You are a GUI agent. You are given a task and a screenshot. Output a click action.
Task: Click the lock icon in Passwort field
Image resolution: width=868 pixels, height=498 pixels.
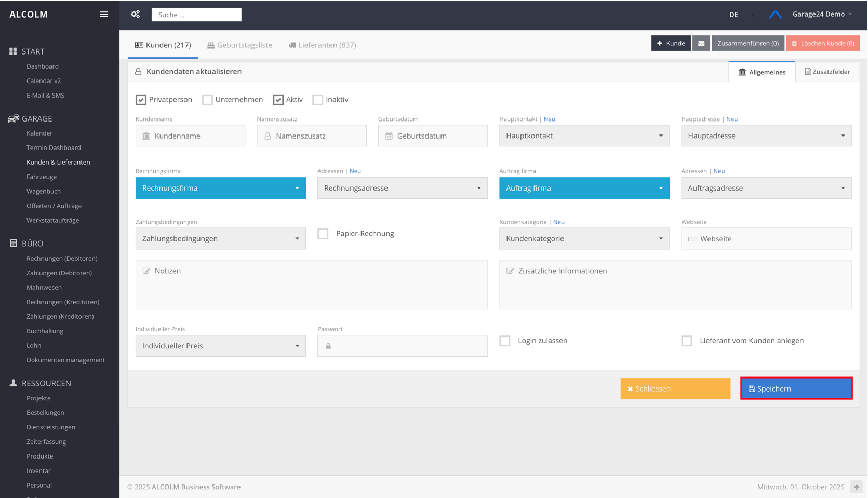328,346
